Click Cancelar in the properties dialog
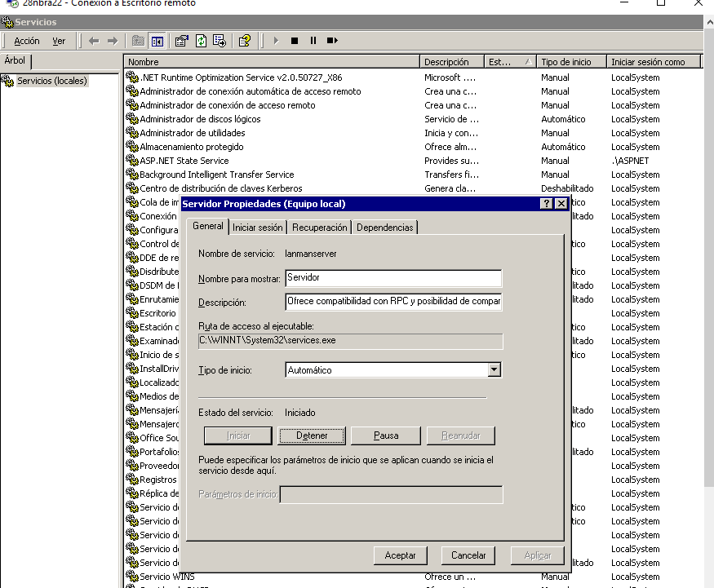 pyautogui.click(x=468, y=555)
